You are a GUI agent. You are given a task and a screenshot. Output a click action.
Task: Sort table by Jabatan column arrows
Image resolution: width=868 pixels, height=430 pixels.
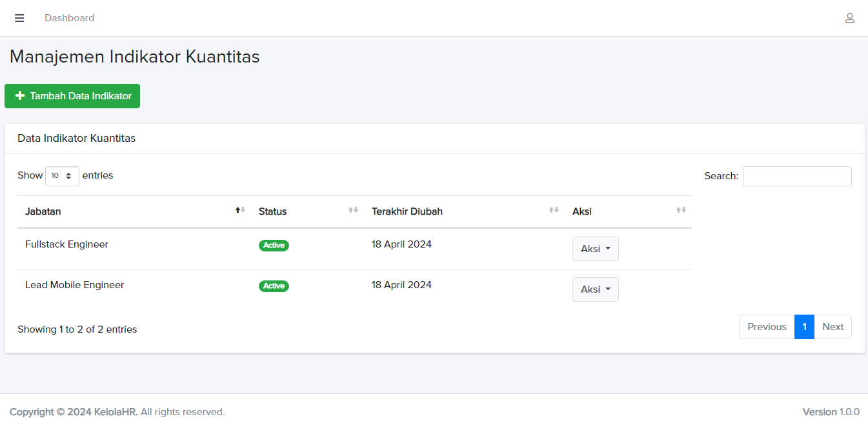(x=240, y=210)
